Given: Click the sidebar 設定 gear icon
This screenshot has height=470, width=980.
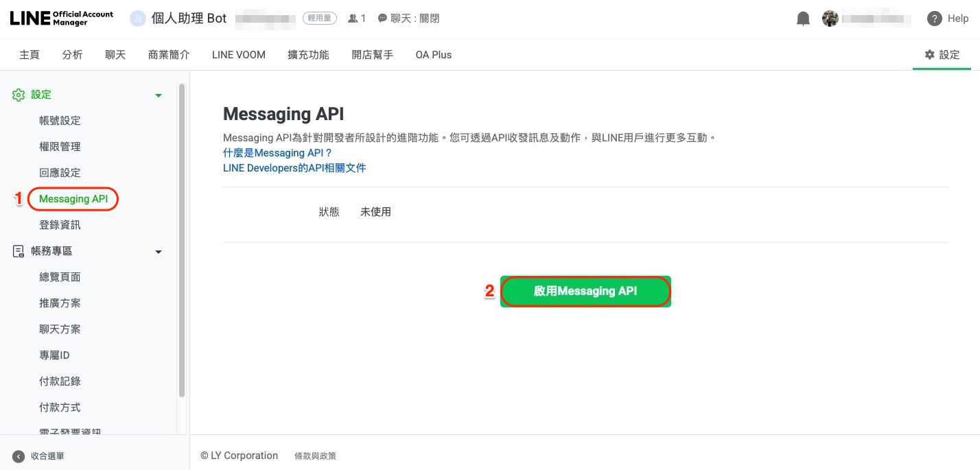Looking at the screenshot, I should point(19,95).
